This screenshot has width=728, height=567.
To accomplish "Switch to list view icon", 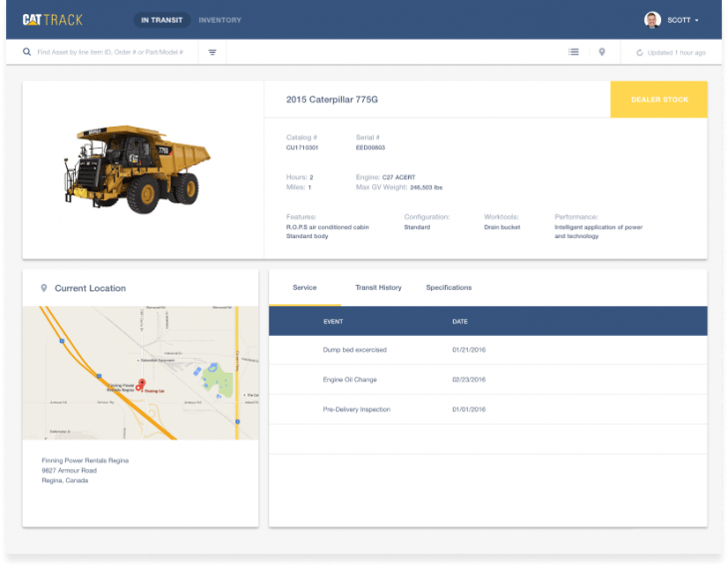I will [573, 52].
